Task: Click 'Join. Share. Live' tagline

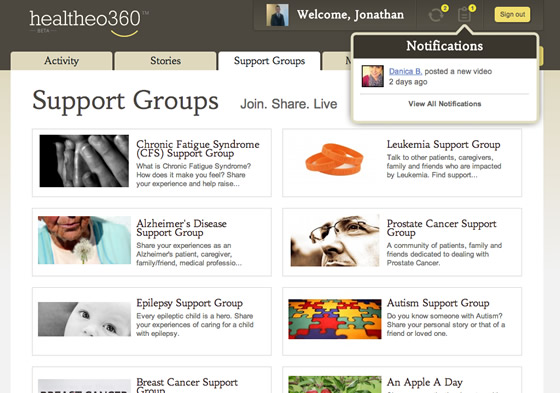Action: tap(289, 104)
